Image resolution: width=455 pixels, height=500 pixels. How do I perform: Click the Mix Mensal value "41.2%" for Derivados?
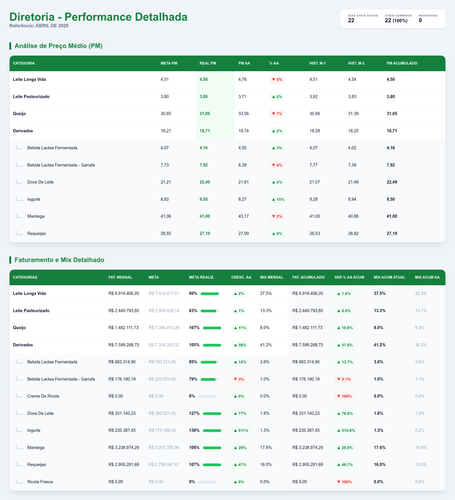click(x=266, y=345)
